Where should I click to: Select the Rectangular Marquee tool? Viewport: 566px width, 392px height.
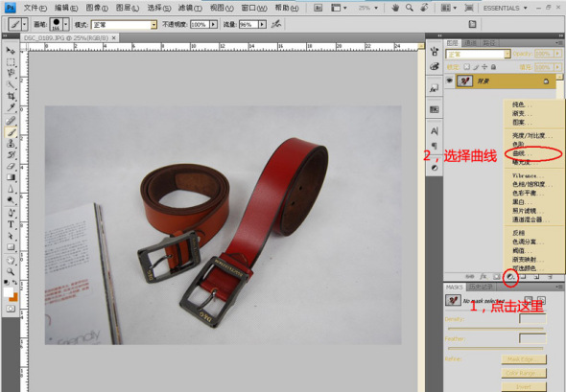tap(11, 62)
